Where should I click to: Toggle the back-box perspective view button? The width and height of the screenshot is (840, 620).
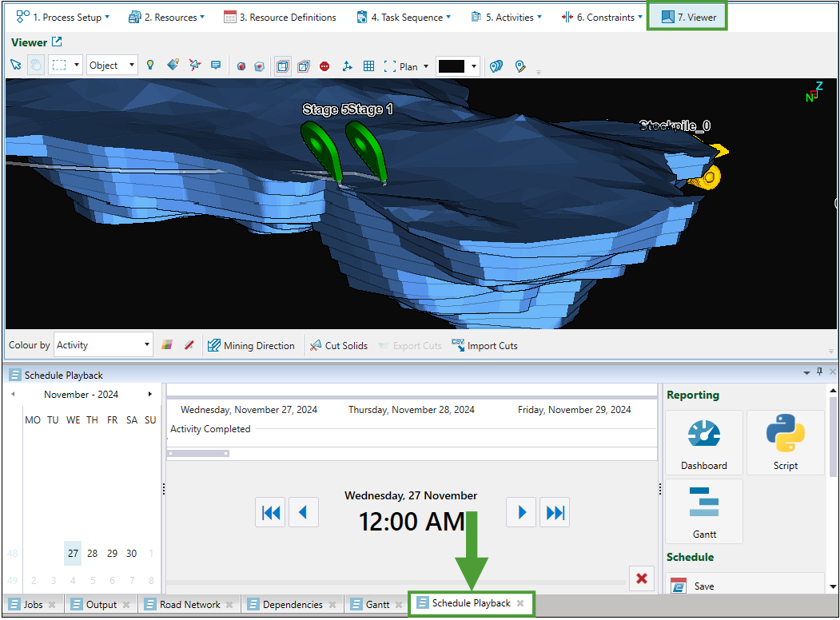click(304, 66)
